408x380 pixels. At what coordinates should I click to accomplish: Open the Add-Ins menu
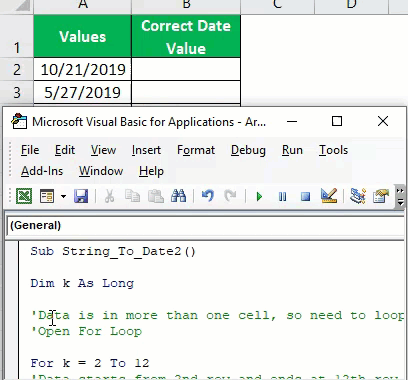pos(42,171)
